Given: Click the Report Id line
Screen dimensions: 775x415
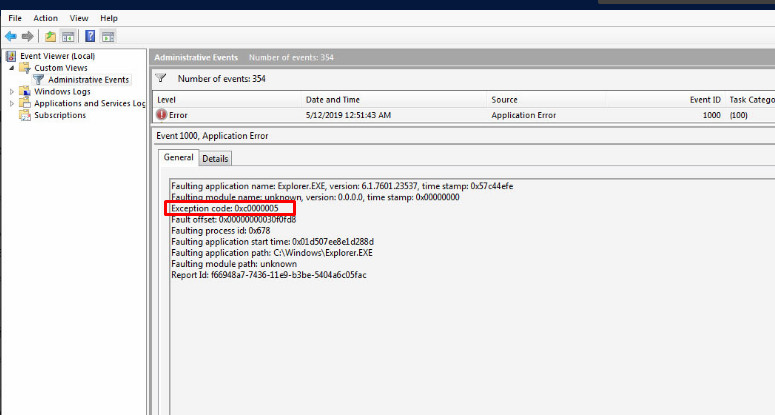Looking at the screenshot, I should tap(269, 275).
